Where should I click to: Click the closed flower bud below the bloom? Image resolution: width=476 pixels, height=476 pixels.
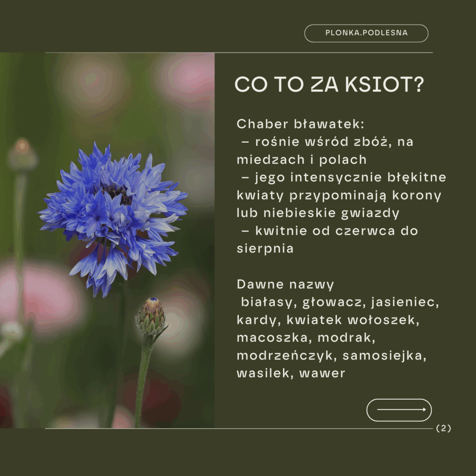(x=150, y=316)
